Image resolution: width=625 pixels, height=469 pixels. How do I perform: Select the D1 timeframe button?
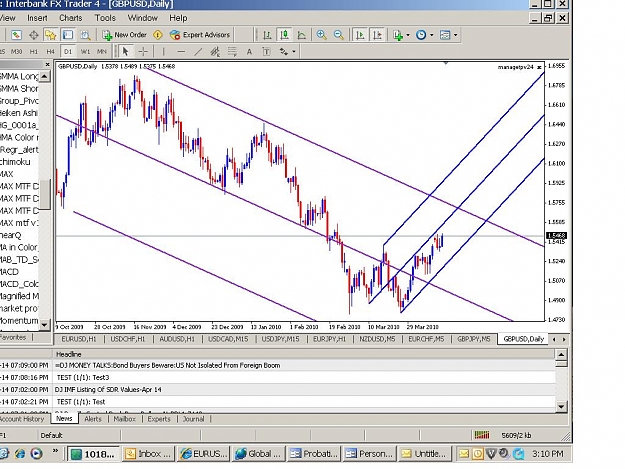68,51
